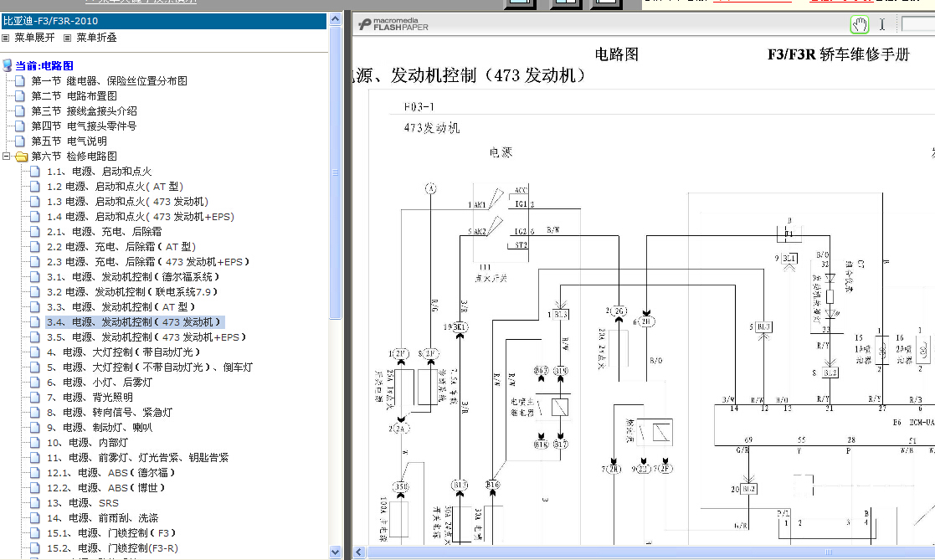Select the hand pan tool

860,24
